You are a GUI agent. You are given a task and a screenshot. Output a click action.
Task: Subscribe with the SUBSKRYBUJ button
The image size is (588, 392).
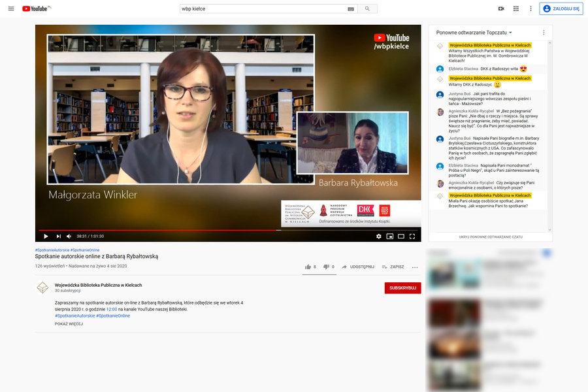(x=402, y=287)
